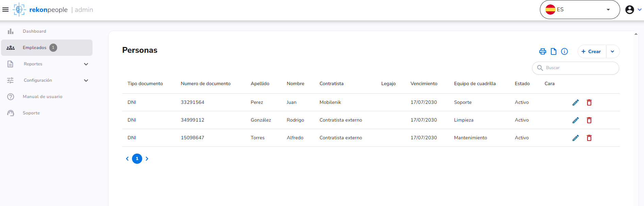
Task: Sort by Apellido column header
Action: (260, 84)
